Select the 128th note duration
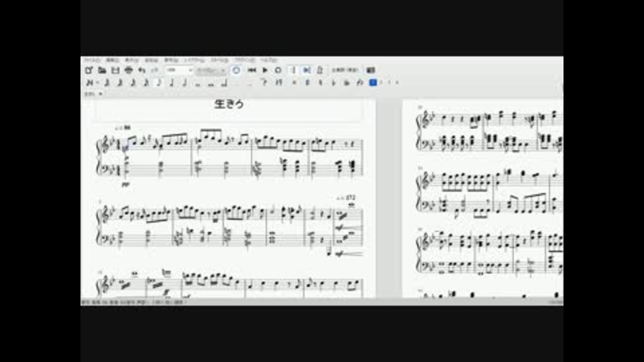Screen dimensions: 644x362 [107, 82]
